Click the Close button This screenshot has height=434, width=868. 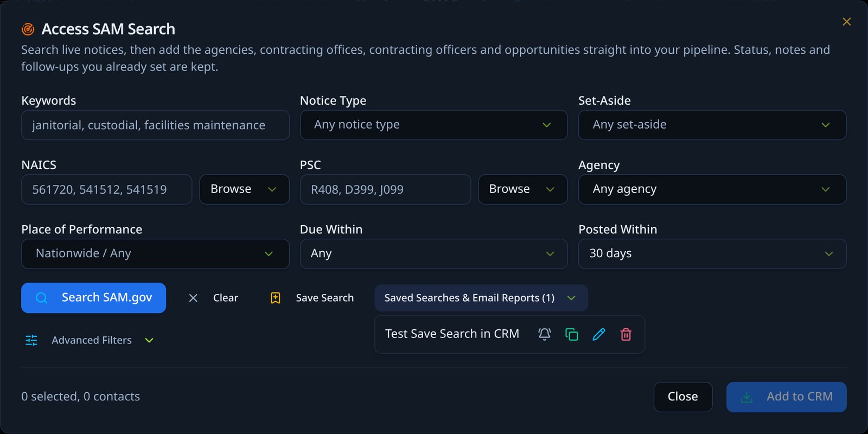(x=682, y=397)
